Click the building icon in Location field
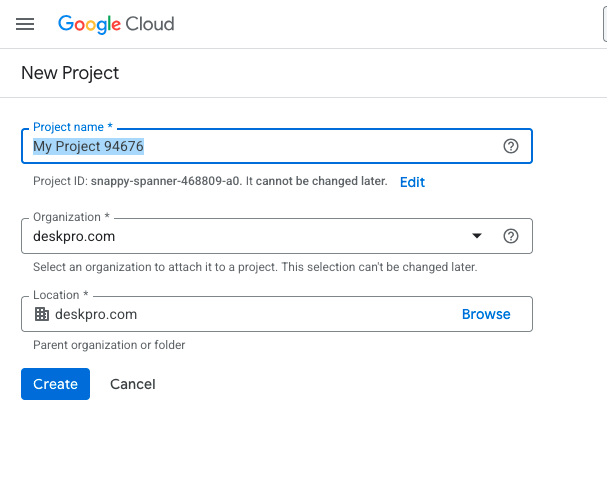 tap(42, 314)
